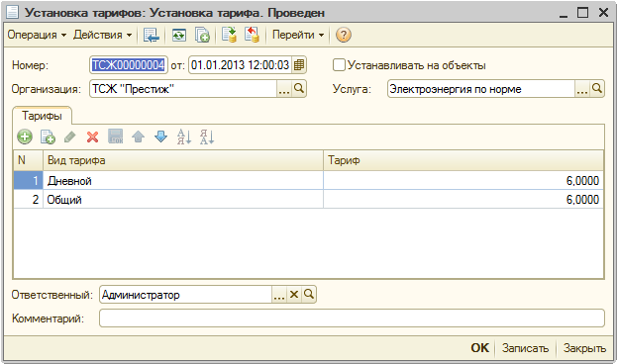
Task: Click the ellipsis select button for Организация
Action: (x=284, y=89)
